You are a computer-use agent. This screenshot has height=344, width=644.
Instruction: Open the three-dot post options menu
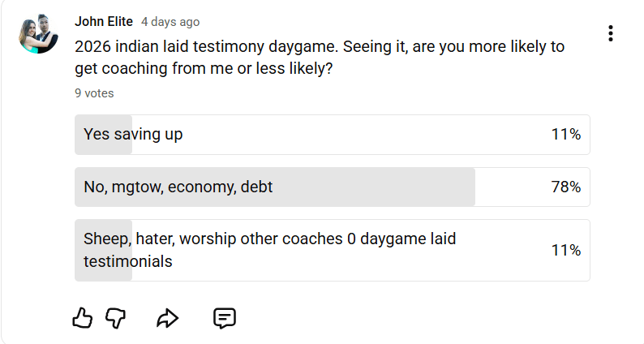point(610,33)
